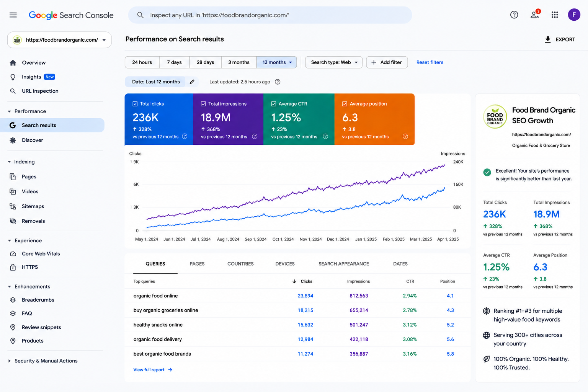This screenshot has height=392, width=588.
Task: Click the URL inspection search field
Action: 270,15
